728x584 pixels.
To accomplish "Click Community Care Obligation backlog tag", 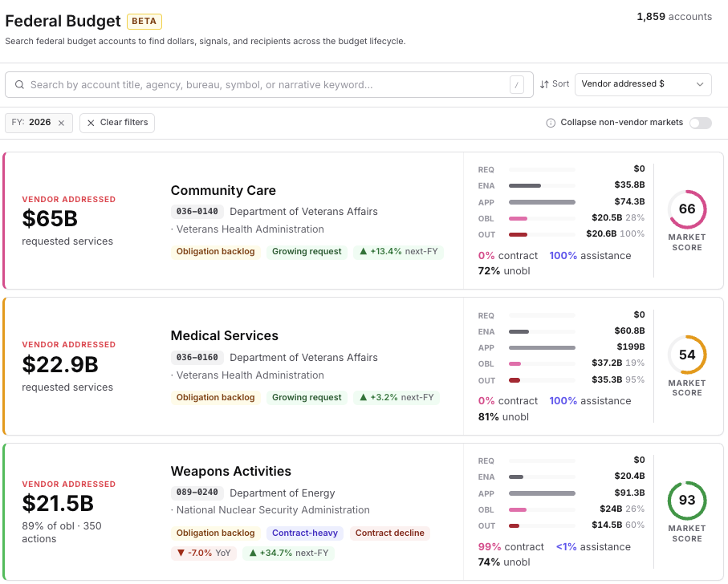I will [215, 251].
